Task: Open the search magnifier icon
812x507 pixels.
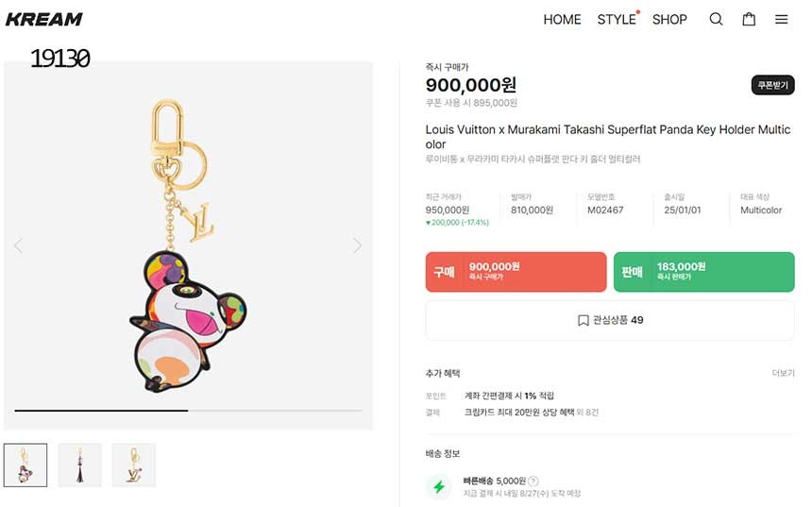Action: 717,19
